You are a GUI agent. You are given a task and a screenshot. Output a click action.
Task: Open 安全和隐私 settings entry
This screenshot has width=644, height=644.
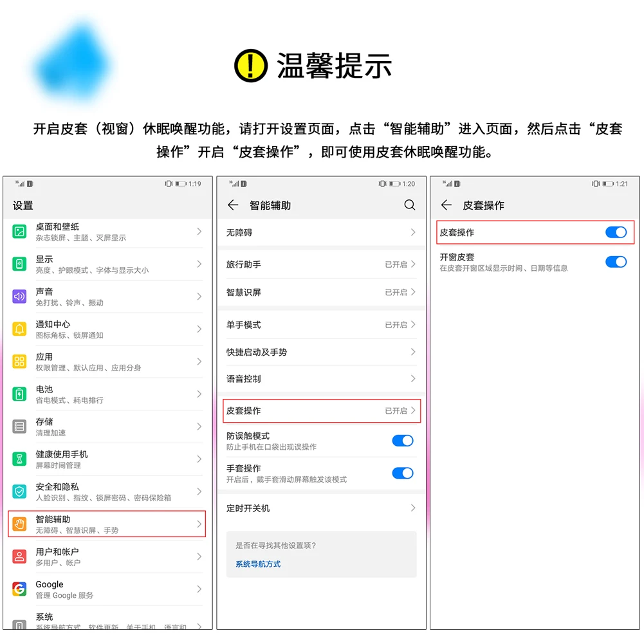(107, 492)
